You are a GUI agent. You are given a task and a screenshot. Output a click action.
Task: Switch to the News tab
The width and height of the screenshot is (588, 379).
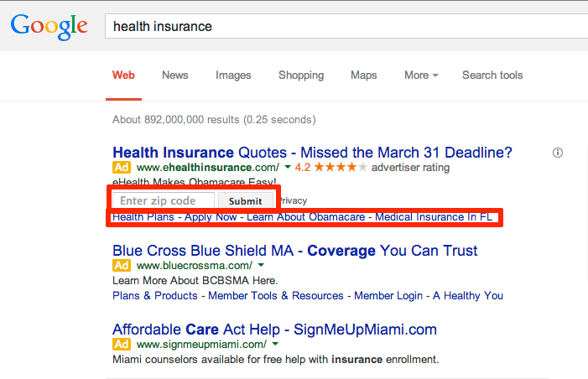(174, 75)
